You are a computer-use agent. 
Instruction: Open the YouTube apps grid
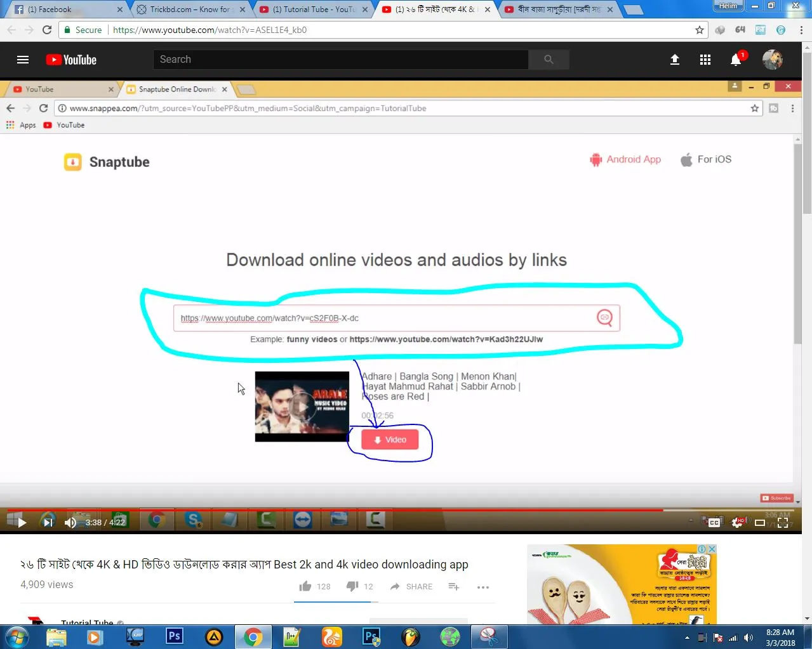tap(705, 60)
